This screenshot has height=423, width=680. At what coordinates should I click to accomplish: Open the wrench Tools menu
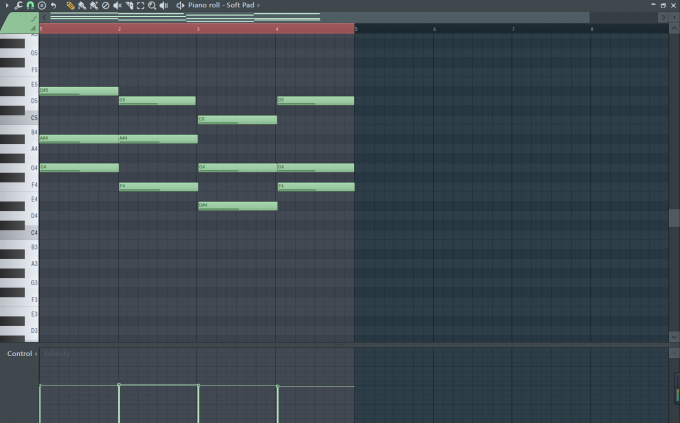(x=18, y=5)
